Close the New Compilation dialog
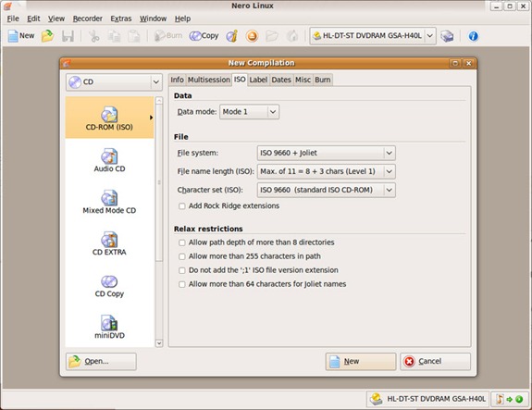532x410 pixels. click(468, 63)
